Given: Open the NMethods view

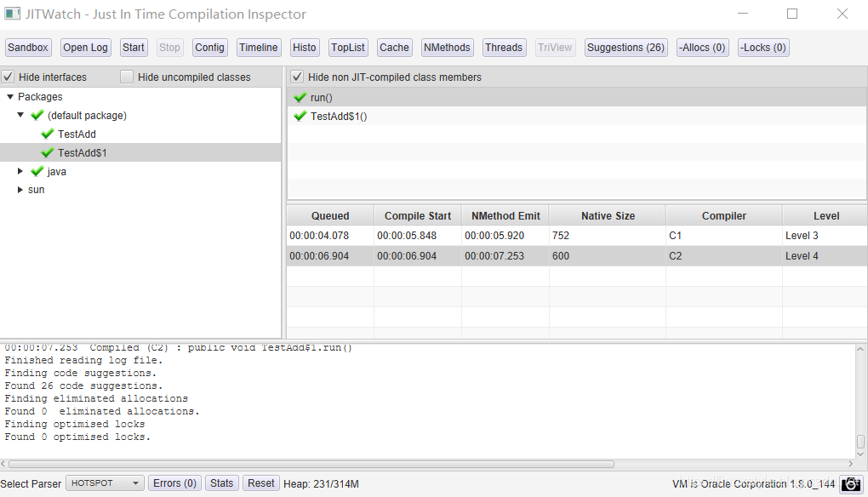Looking at the screenshot, I should pyautogui.click(x=447, y=48).
